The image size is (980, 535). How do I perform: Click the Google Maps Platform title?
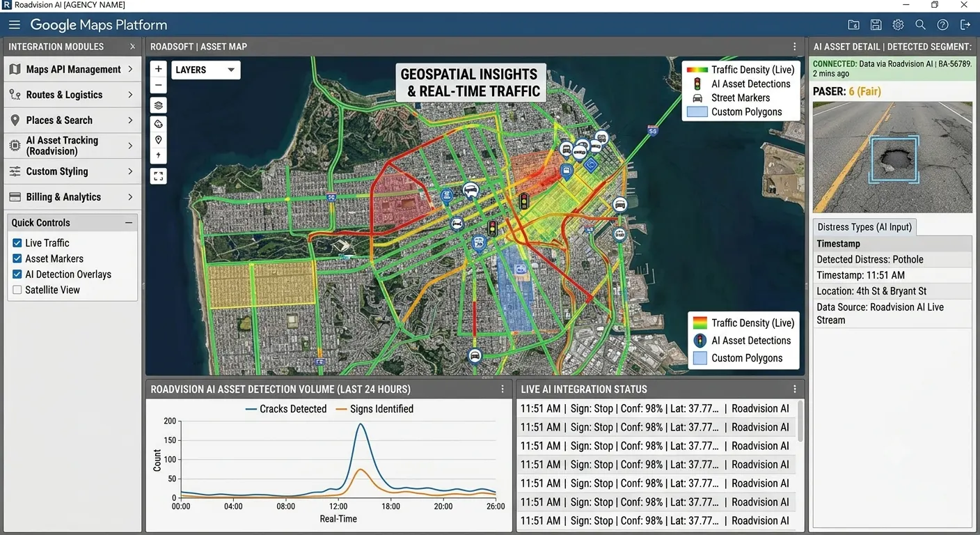coord(99,25)
